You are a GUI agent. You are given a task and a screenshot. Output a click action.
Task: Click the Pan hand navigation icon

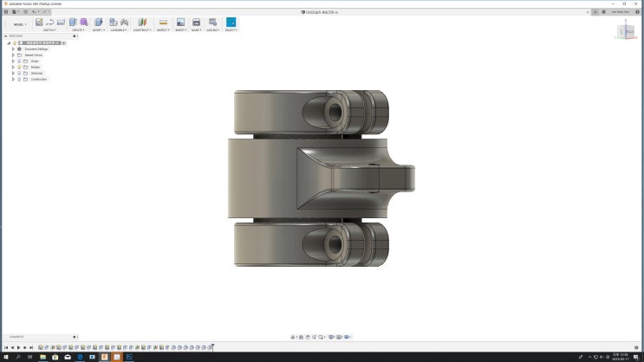308,337
